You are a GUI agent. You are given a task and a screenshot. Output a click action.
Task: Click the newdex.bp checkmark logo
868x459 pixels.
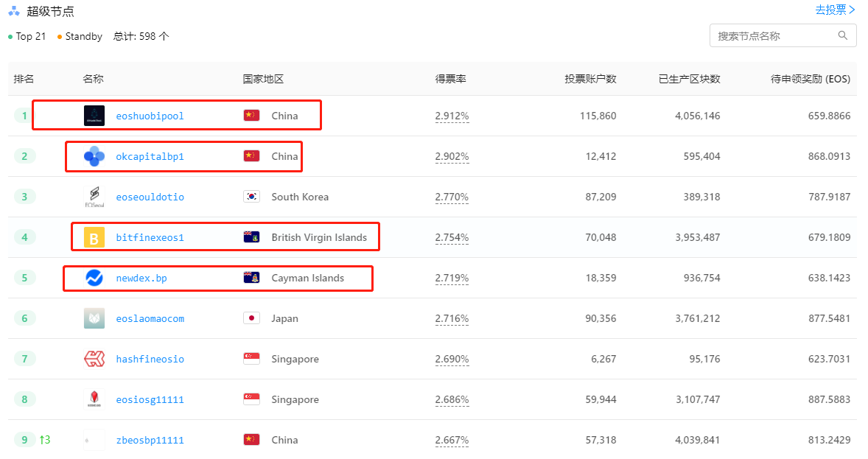(94, 278)
